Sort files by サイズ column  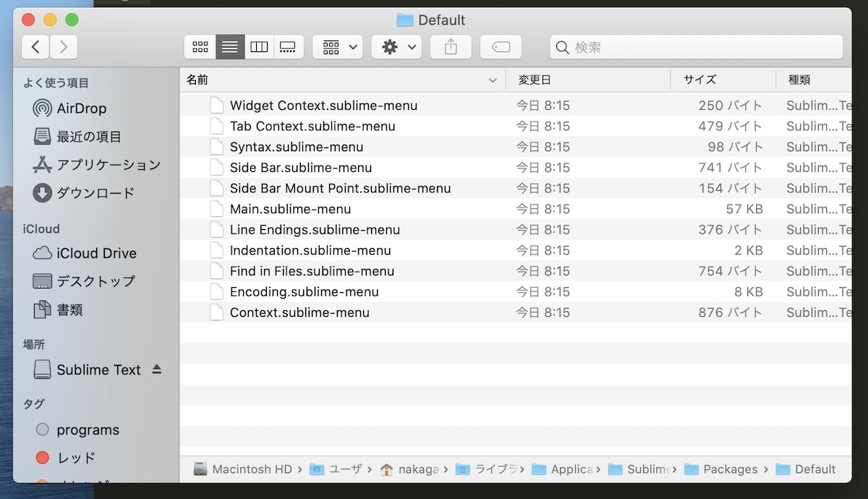(x=723, y=80)
